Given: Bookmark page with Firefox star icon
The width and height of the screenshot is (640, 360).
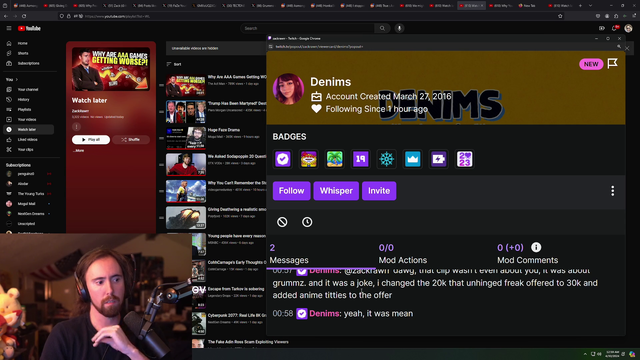Looking at the screenshot, I should coord(560,16).
